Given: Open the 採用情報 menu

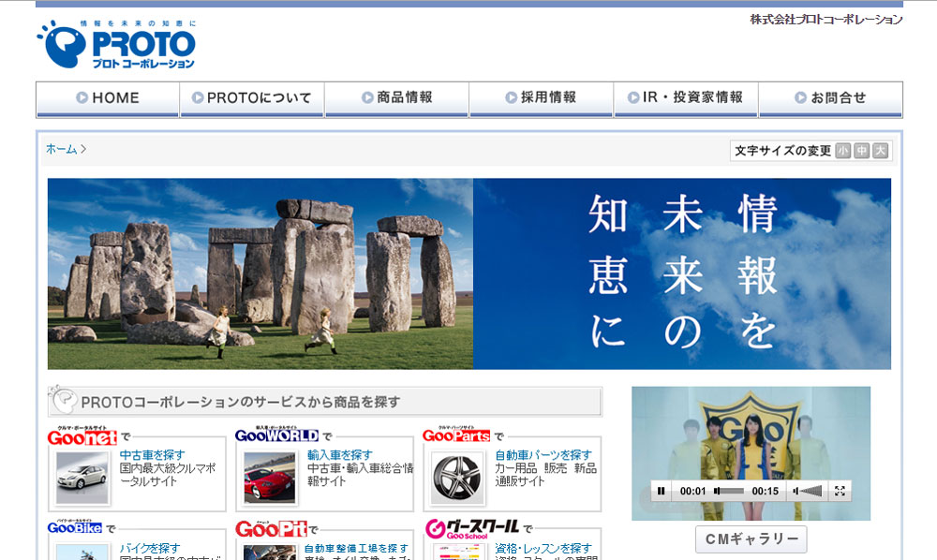Looking at the screenshot, I should [x=542, y=99].
